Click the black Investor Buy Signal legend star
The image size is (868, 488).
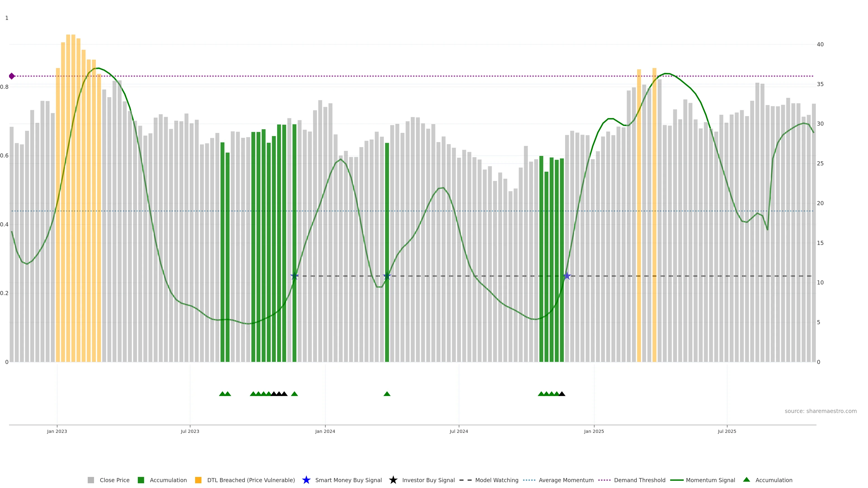(x=393, y=480)
